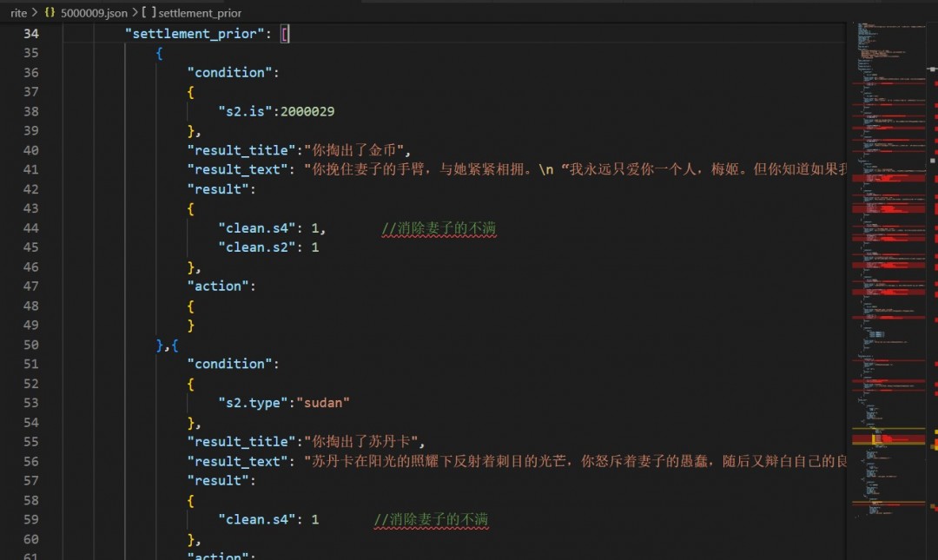Image resolution: width=938 pixels, height=560 pixels.
Task: Click line number 50 in the gutter
Action: (31, 345)
